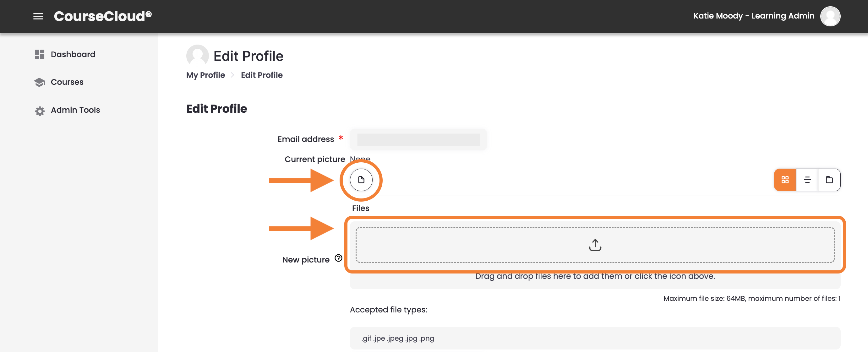Image resolution: width=868 pixels, height=352 pixels.
Task: Click Katie Moody - Learning Admin name
Action: [x=753, y=16]
